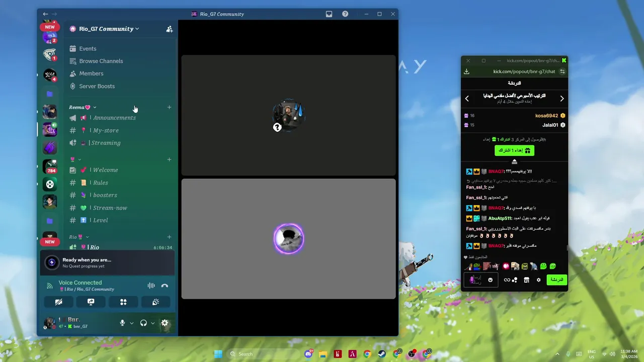Open voice connection signal strength icon
644x362 pixels.
[x=49, y=286]
